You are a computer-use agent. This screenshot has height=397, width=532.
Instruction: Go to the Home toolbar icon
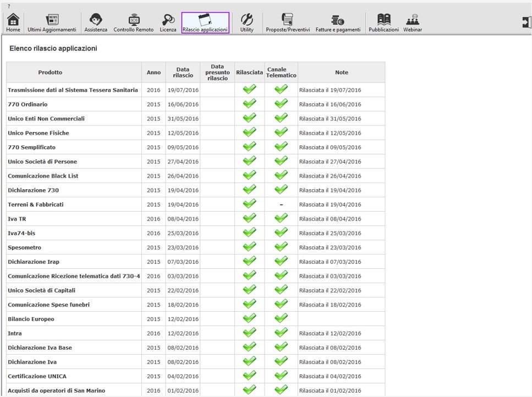point(13,23)
